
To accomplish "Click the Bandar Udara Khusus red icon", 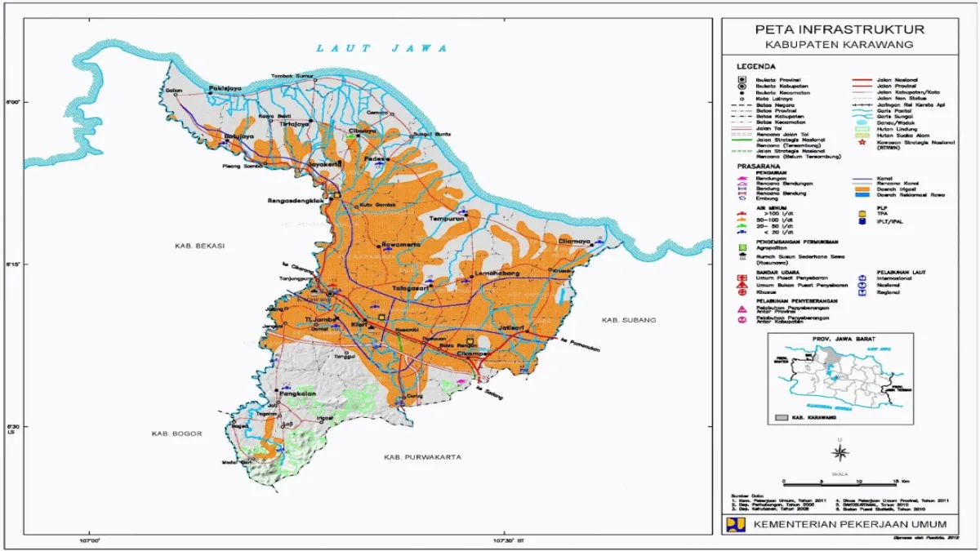I will pyautogui.click(x=742, y=292).
